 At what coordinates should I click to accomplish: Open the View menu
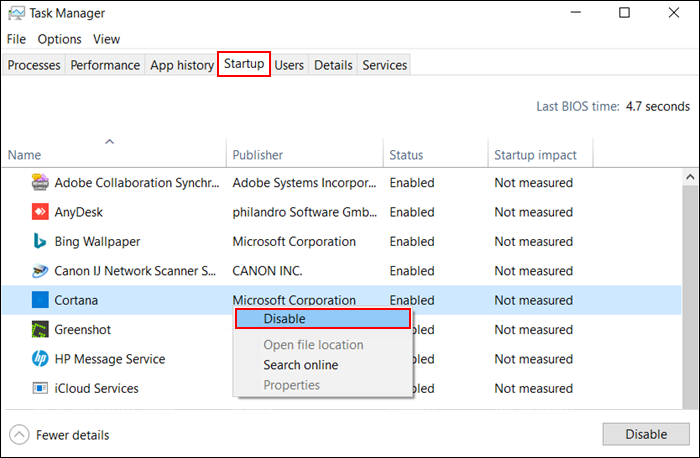(x=106, y=39)
